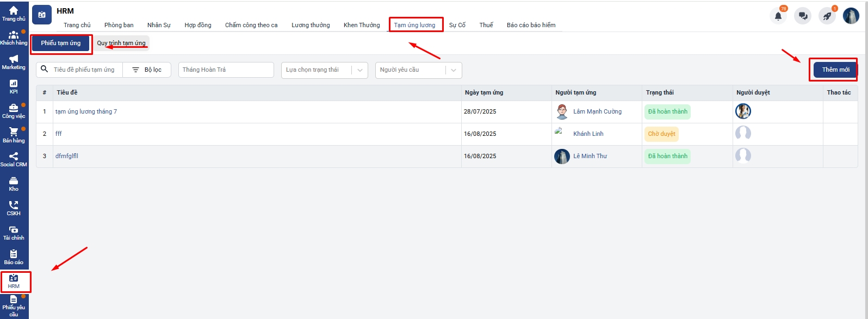Open the chat messages icon

point(803,16)
